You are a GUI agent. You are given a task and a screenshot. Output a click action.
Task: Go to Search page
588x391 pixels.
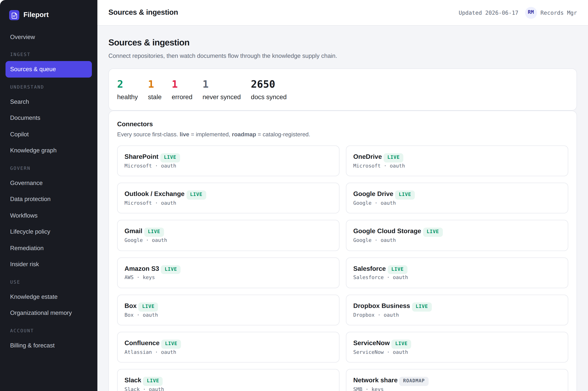click(x=49, y=102)
